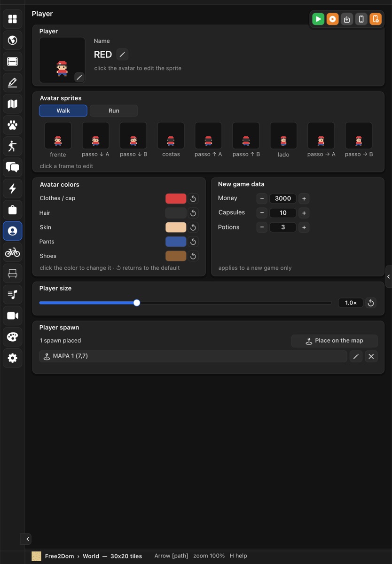The height and width of the screenshot is (564, 392).
Task: Click the Money value field 3000
Action: tap(283, 198)
